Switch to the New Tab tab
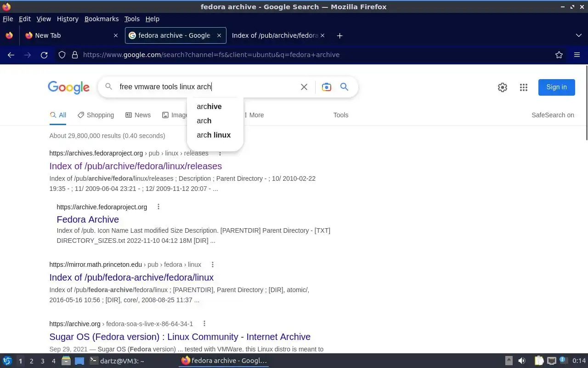Viewport: 588px width, 368px height. (x=71, y=35)
